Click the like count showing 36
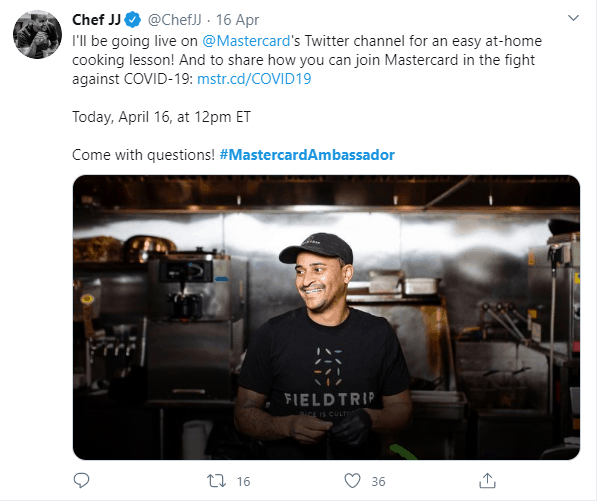599x501 pixels. coord(378,481)
